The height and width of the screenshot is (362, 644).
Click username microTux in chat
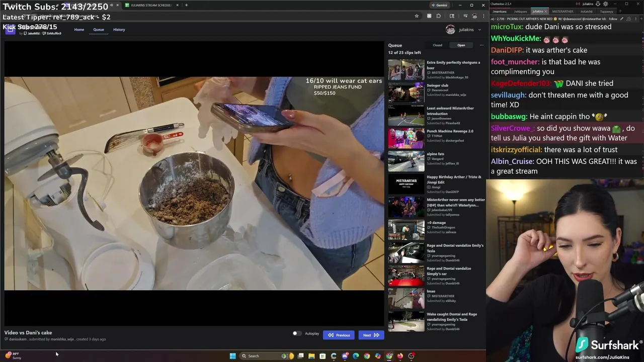pyautogui.click(x=508, y=27)
